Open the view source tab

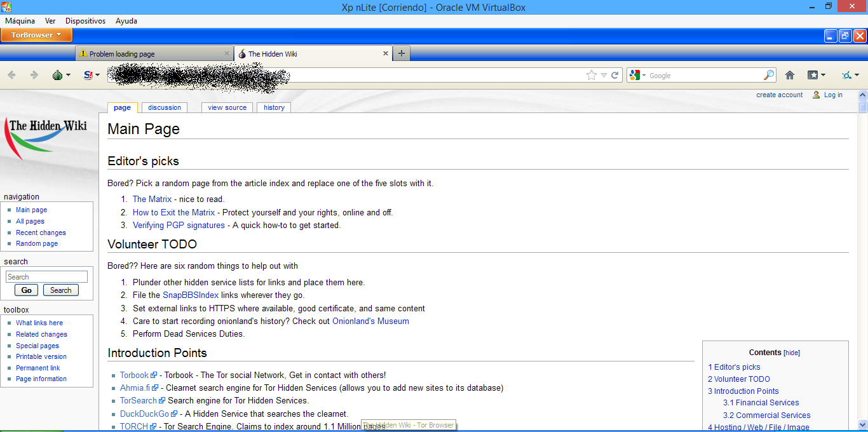point(227,107)
